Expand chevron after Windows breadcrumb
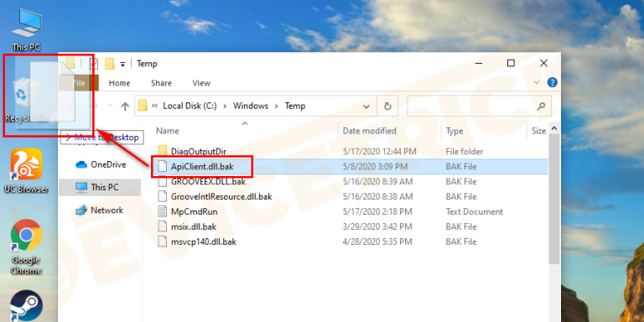This screenshot has width=644, height=322. (277, 106)
